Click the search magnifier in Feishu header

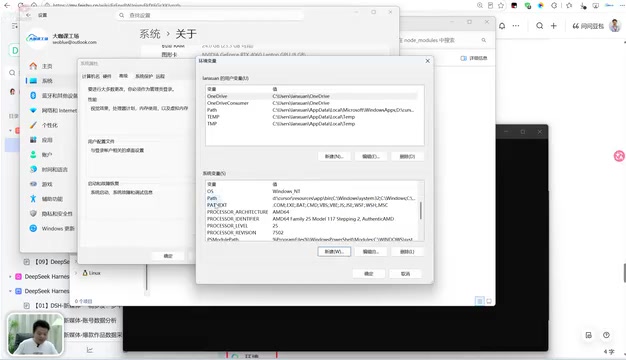(x=539, y=26)
